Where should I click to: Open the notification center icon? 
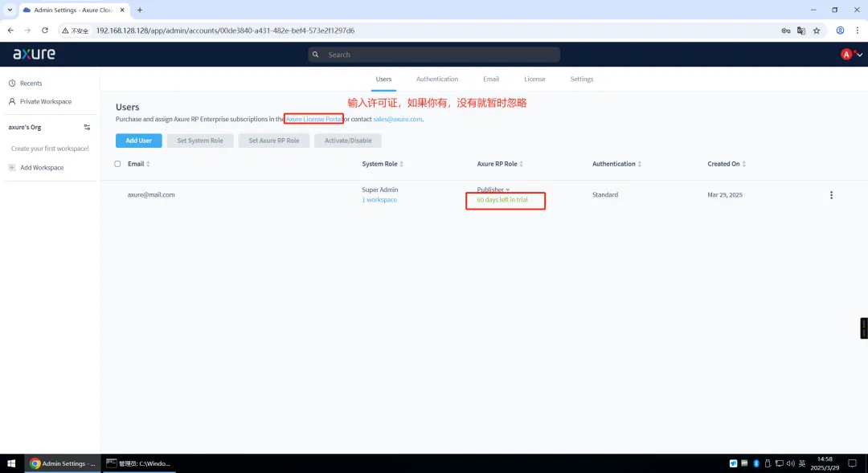click(853, 463)
